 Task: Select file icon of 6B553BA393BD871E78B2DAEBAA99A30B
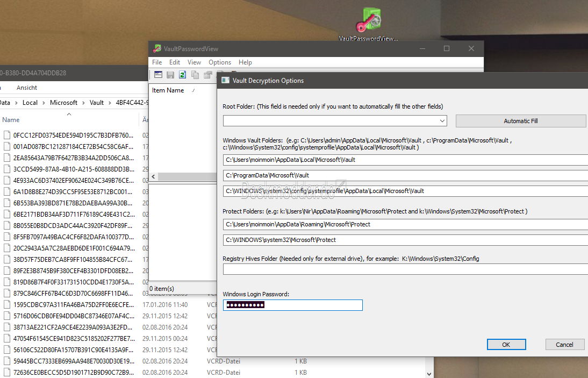(x=7, y=203)
